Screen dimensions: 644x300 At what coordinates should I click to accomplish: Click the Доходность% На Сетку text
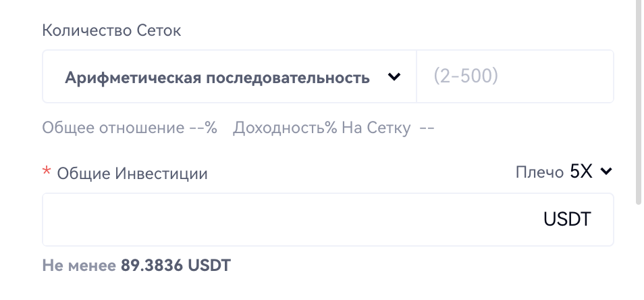(321, 128)
